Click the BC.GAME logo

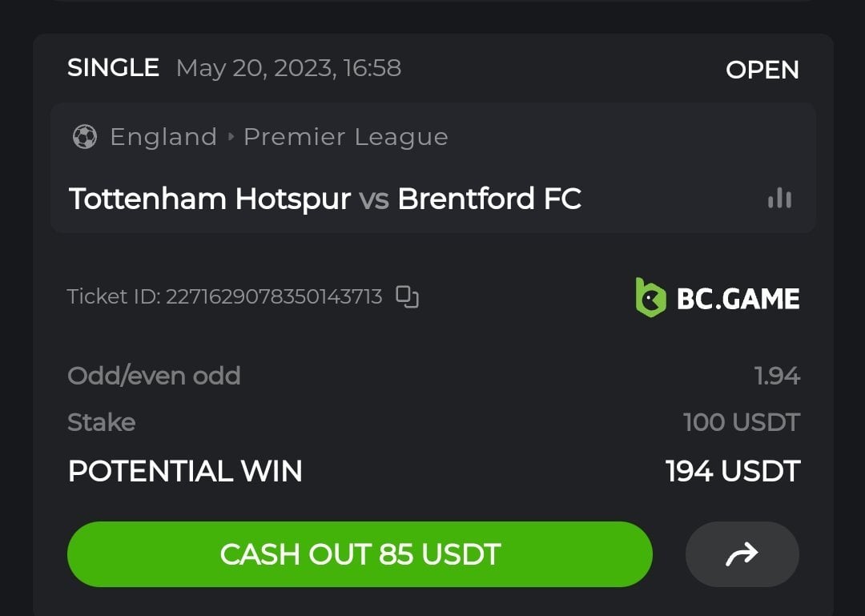[x=718, y=298]
